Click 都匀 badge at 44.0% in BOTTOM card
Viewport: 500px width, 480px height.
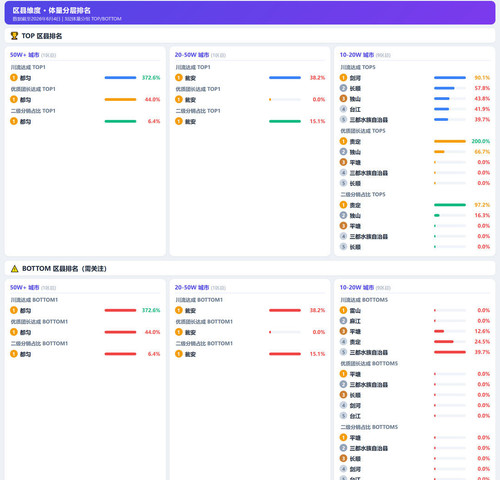pyautogui.click(x=14, y=332)
